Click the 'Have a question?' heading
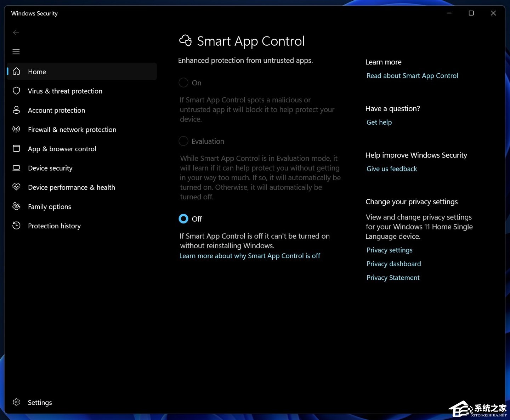The width and height of the screenshot is (510, 420). pos(392,109)
